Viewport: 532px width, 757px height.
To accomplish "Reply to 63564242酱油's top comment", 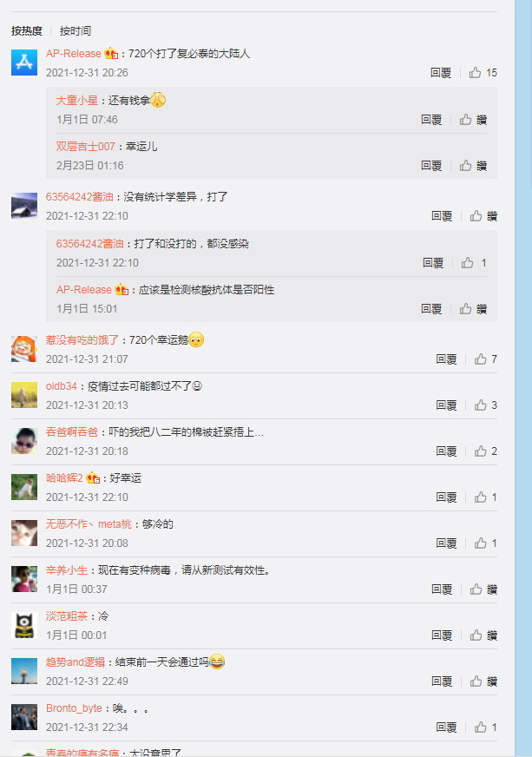I will [x=442, y=216].
